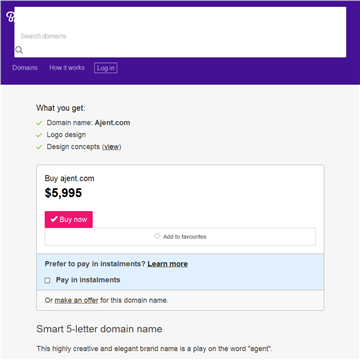The height and width of the screenshot is (360, 360).
Task: Select the Pay in instalments label text
Action: pyautogui.click(x=88, y=280)
